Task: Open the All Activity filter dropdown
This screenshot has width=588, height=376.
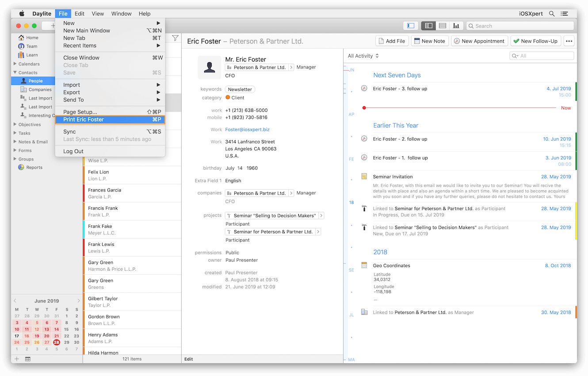Action: [363, 56]
